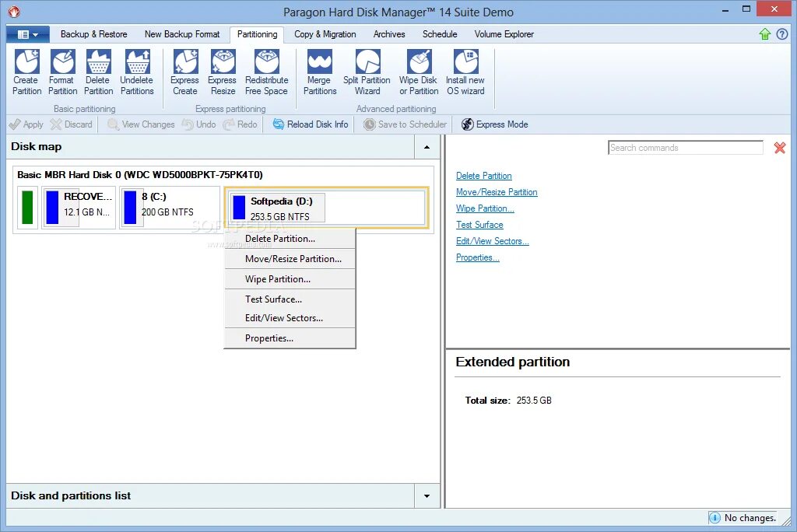Select the RECOVE... 12.1 GB partition
The height and width of the screenshot is (532, 797).
[x=79, y=208]
